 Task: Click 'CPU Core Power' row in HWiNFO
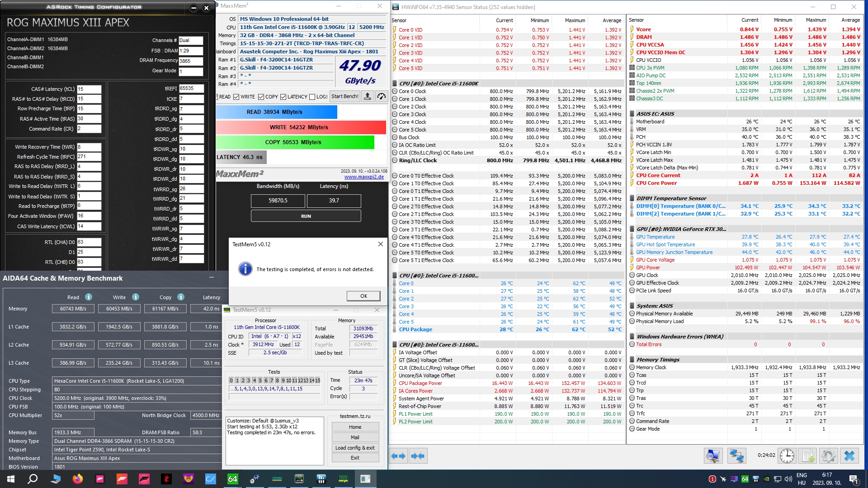pos(745,183)
